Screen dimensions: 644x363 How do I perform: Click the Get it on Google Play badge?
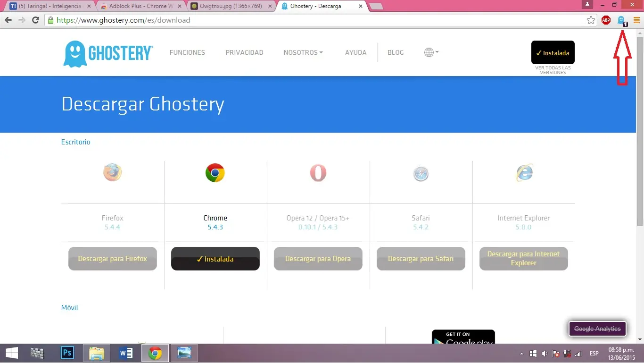point(463,337)
